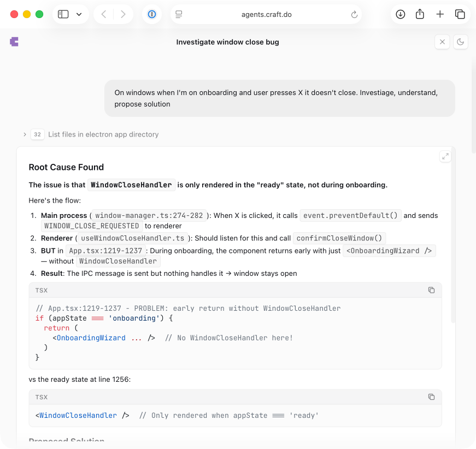476x449 pixels.
Task: Click the purple Craft logo icon
Action: [x=13, y=42]
